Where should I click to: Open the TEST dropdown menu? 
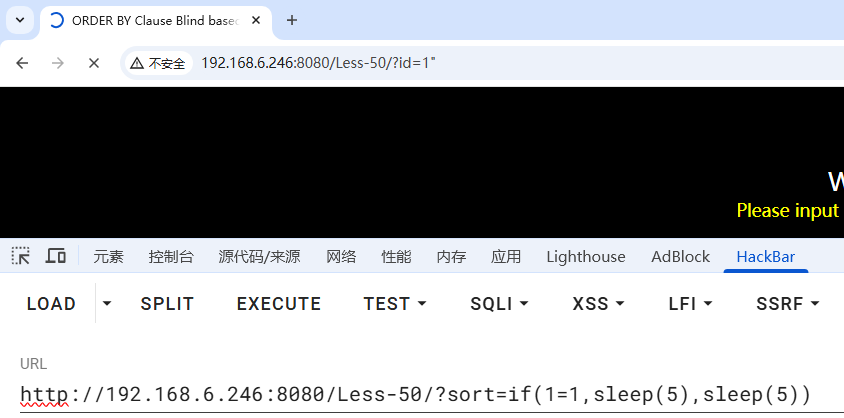395,304
